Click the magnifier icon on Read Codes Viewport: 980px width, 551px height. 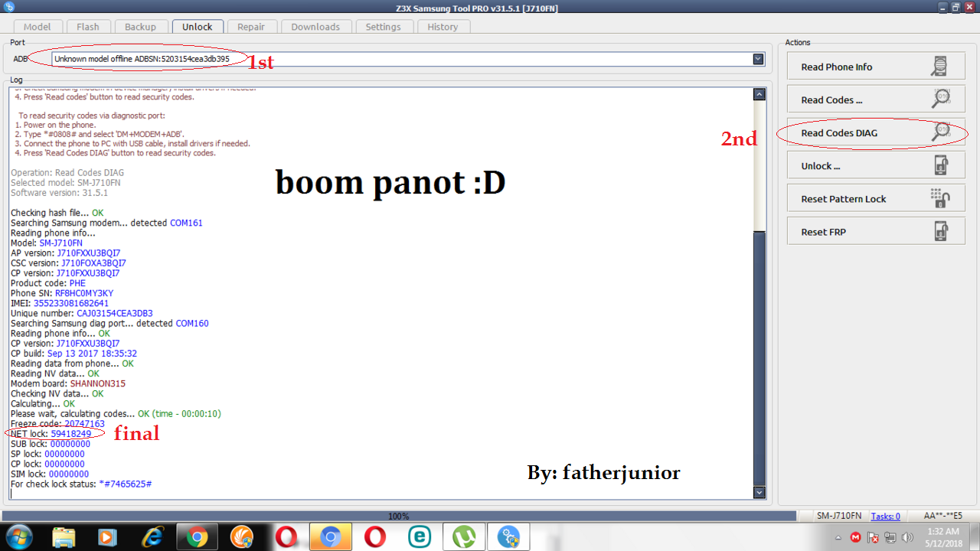coord(940,99)
